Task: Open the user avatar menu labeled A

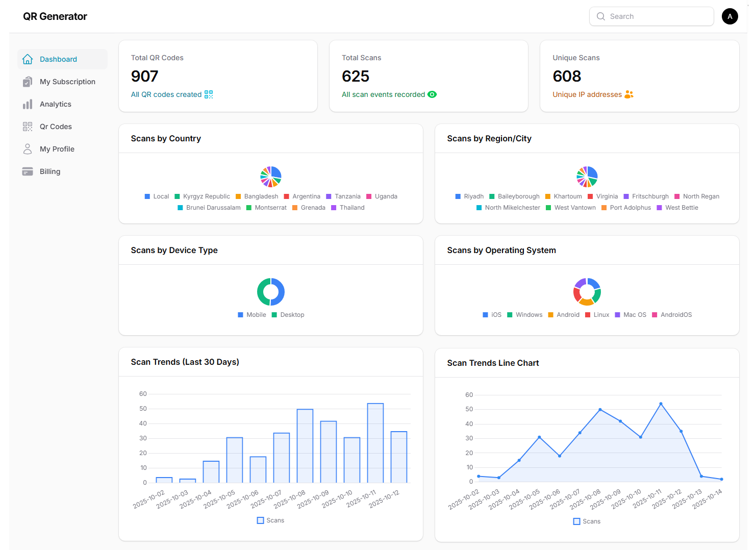Action: tap(729, 16)
